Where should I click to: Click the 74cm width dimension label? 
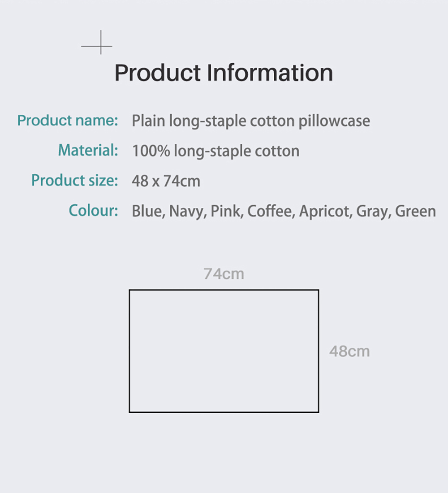(x=224, y=274)
